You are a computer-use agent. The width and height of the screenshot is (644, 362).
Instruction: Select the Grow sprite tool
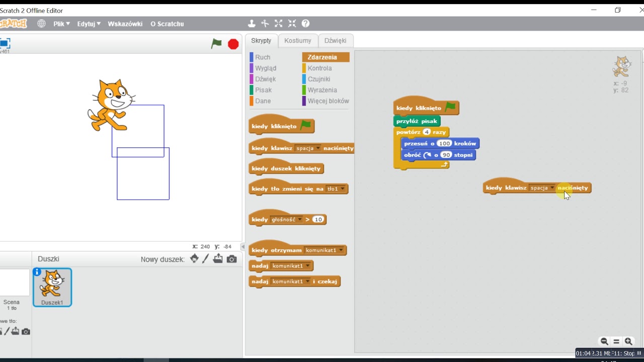pos(279,24)
